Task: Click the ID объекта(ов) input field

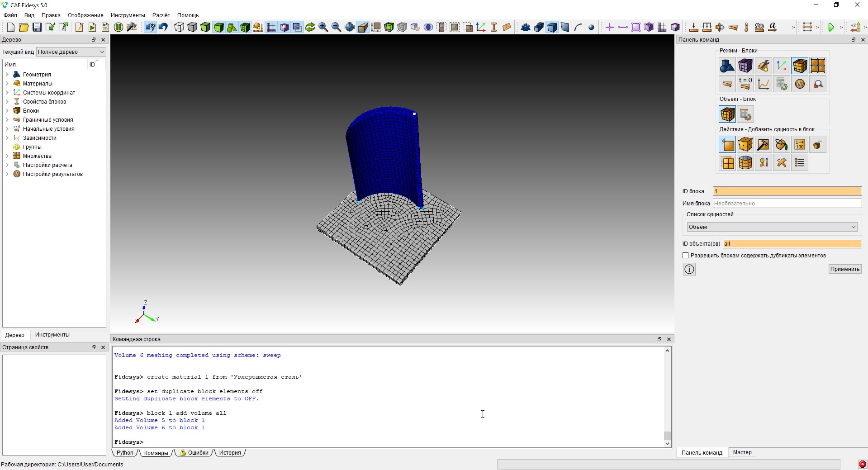Action: 792,244
